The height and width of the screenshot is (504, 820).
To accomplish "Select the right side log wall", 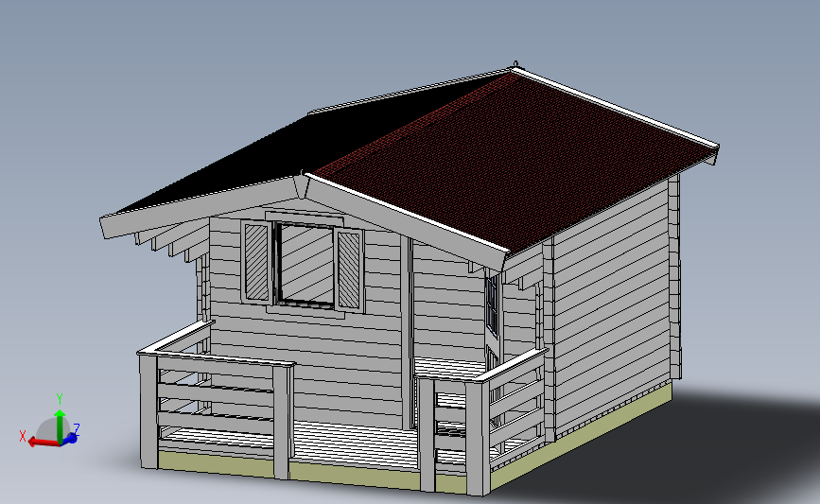I will point(611,308).
